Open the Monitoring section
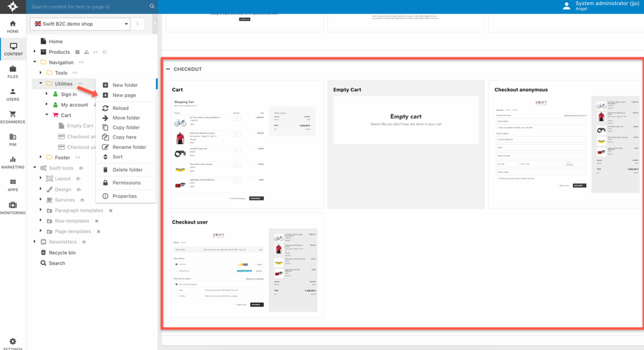The image size is (644, 350). (x=13, y=208)
